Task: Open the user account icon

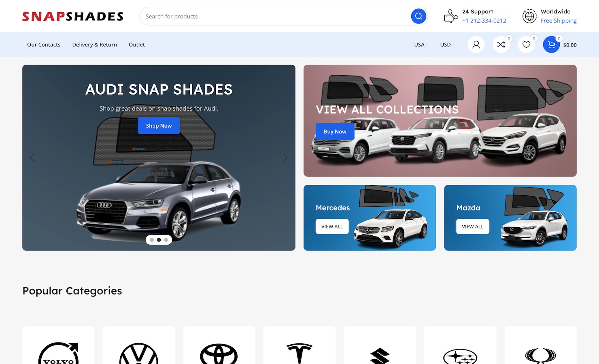Action: click(x=476, y=44)
